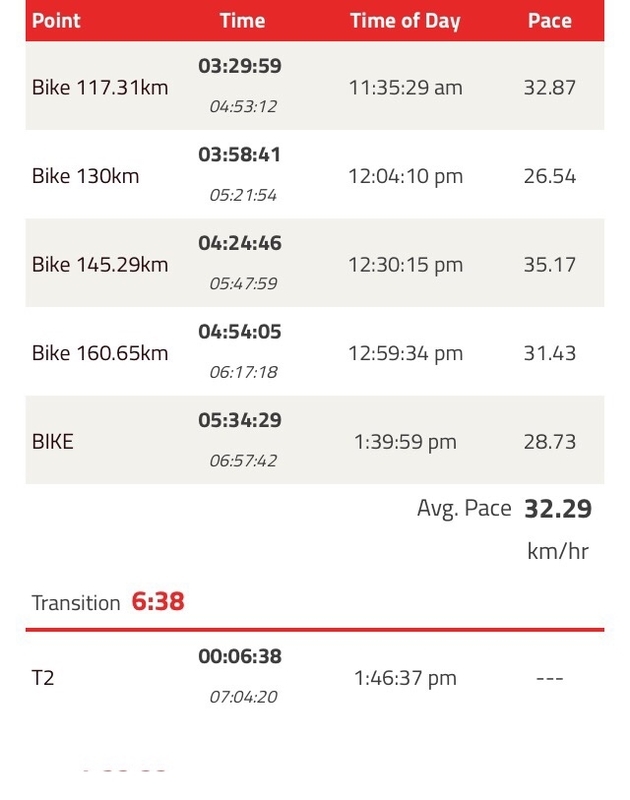Click the 35.17 pace value

pyautogui.click(x=549, y=264)
